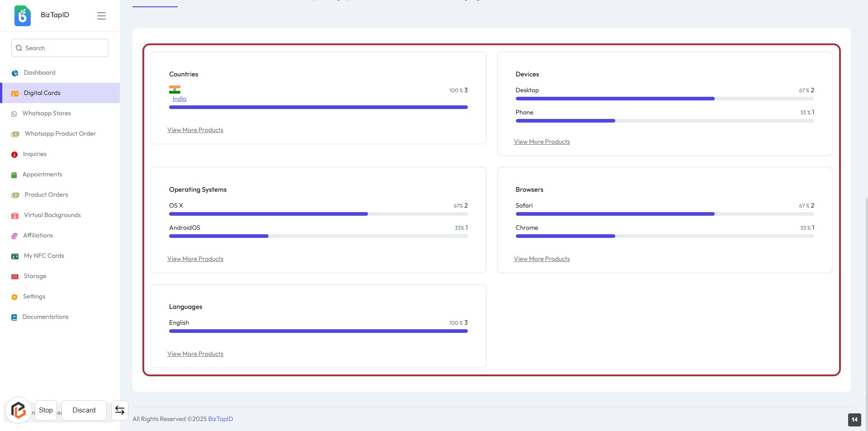Follow the India country link
868x431 pixels.
click(x=179, y=99)
